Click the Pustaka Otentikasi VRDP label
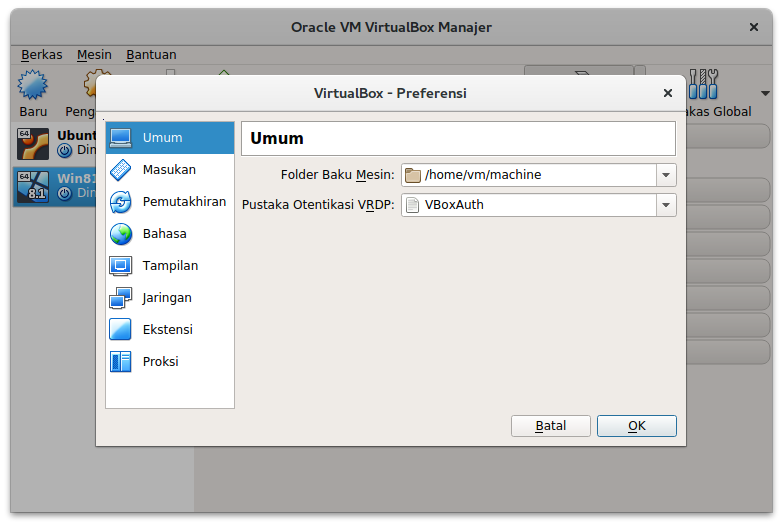784x524 pixels. (318, 205)
